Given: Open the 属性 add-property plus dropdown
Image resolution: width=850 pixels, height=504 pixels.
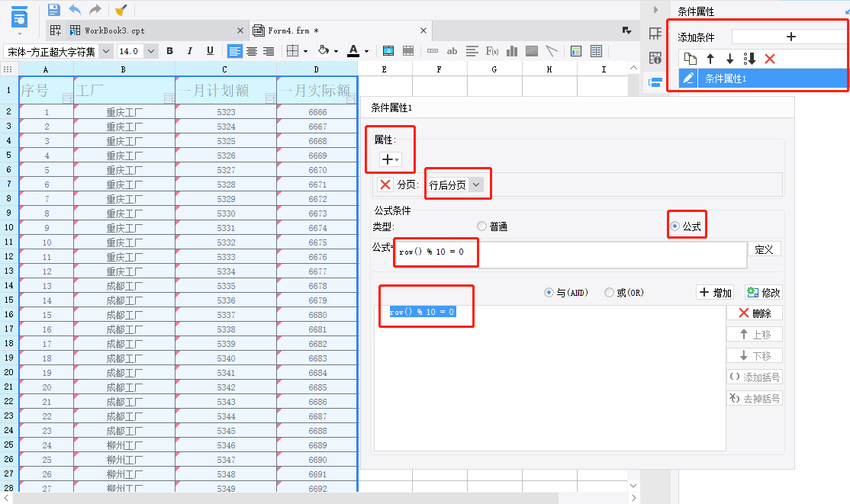Looking at the screenshot, I should coord(391,159).
